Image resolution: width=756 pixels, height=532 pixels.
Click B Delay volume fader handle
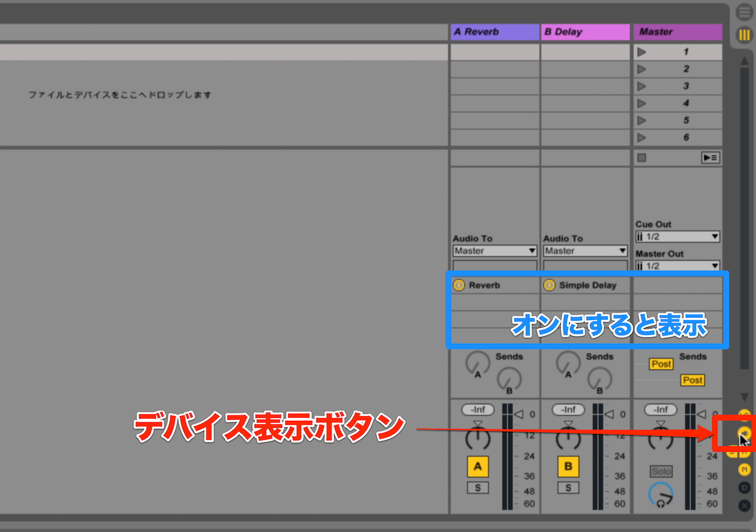click(x=608, y=414)
